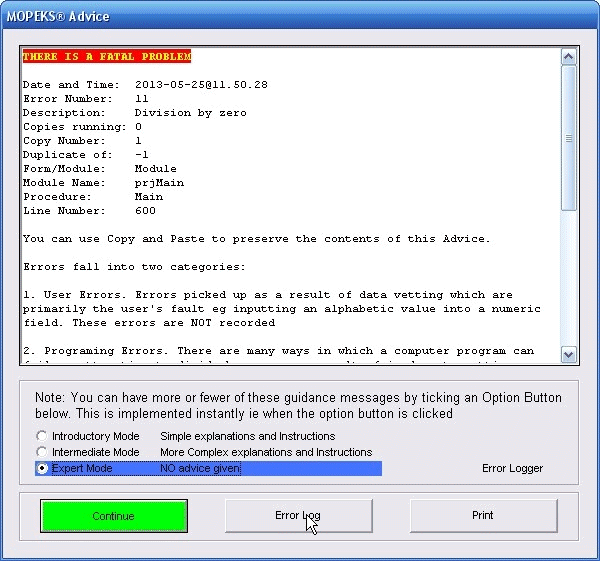This screenshot has height=561, width=600.
Task: Click the 'Errors fall into two categories:' line
Action: [x=134, y=267]
